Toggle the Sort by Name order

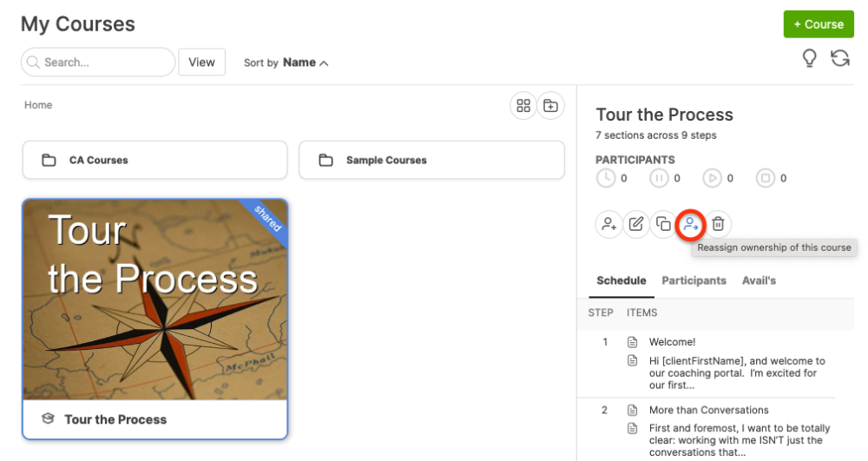(305, 63)
